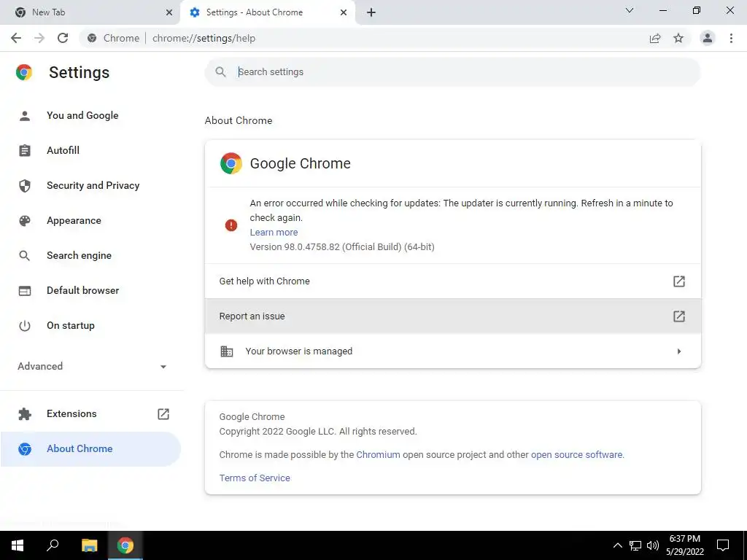This screenshot has width=747, height=560.
Task: Bookmark this tab with the star icon
Action: pyautogui.click(x=678, y=38)
